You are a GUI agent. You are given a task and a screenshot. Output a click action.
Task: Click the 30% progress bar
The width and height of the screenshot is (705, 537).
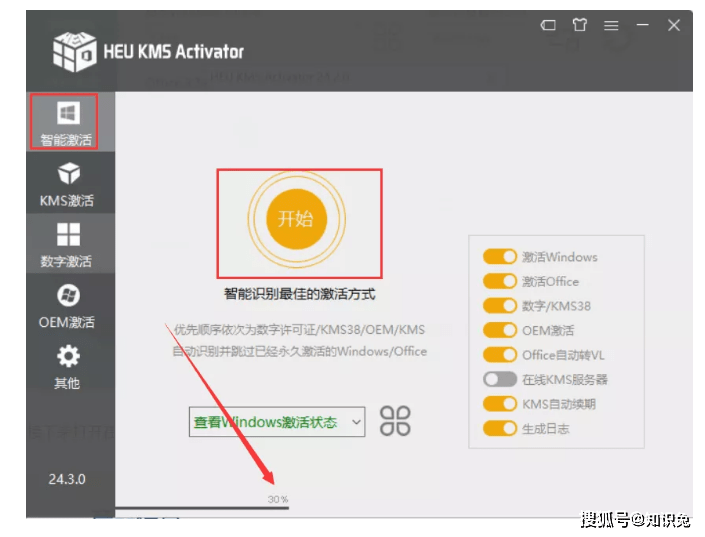pos(202,508)
